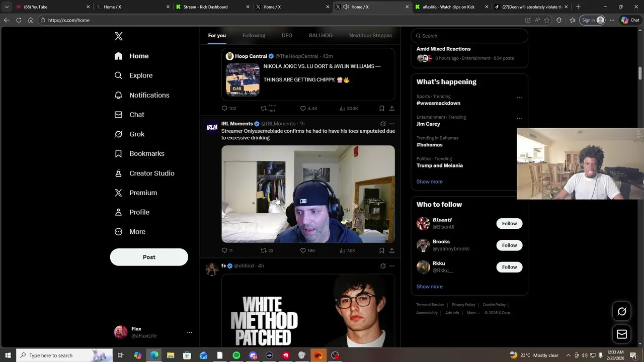Open Flax account menu dots
The image size is (644, 362).
coord(190,332)
